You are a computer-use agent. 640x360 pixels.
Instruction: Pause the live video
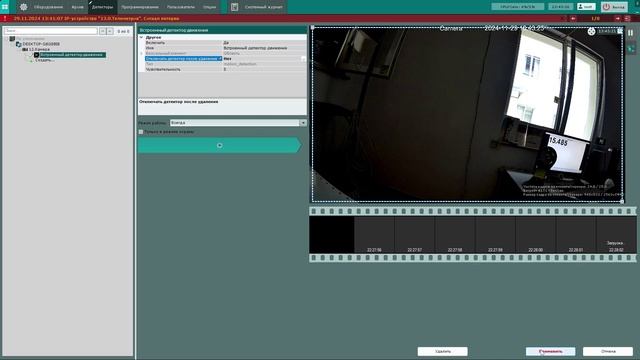coord(631,33)
